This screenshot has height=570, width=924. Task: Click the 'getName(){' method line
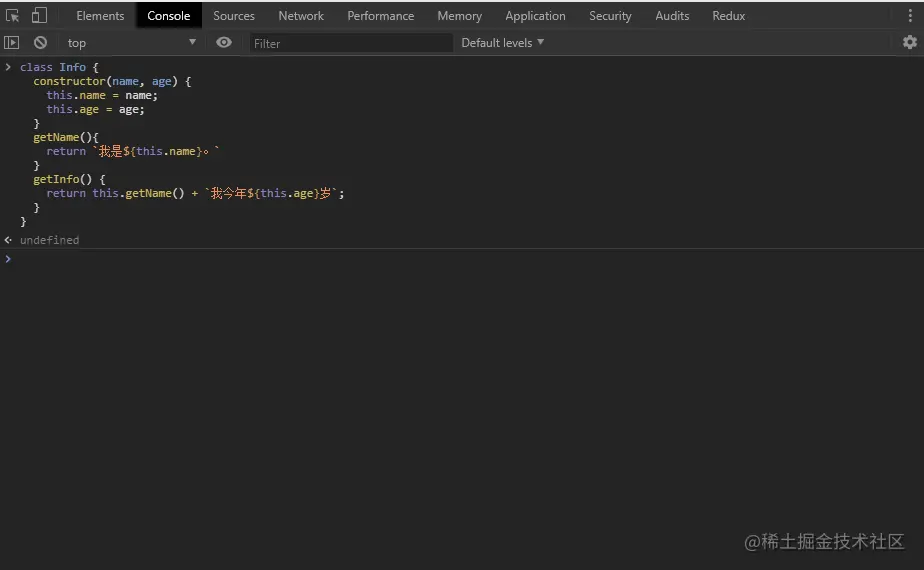pyautogui.click(x=66, y=137)
